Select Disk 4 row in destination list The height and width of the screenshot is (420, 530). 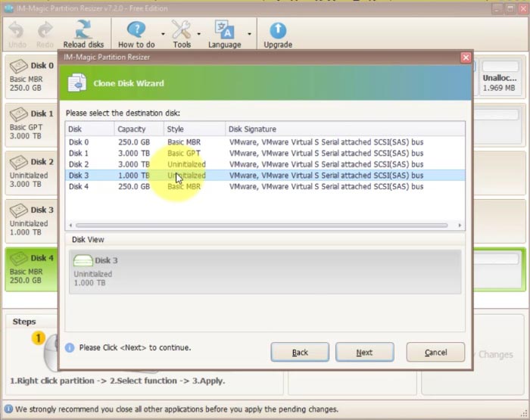pyautogui.click(x=265, y=186)
